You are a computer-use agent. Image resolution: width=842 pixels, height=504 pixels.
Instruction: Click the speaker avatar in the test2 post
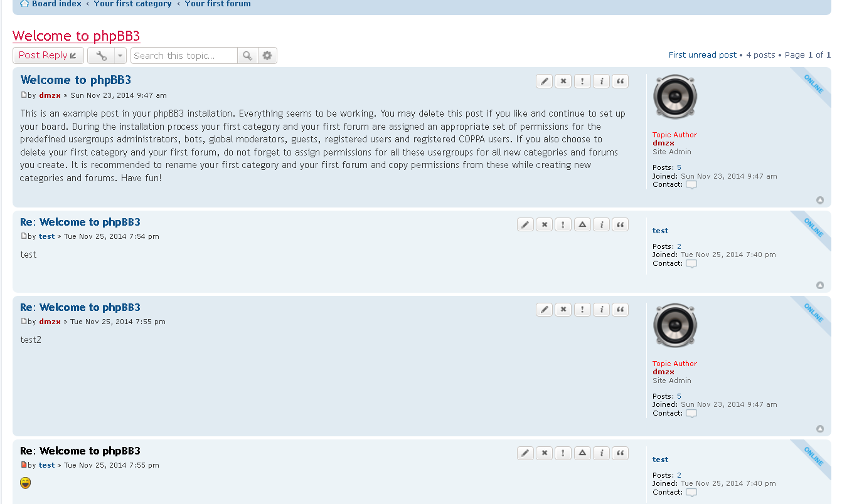[x=674, y=325]
